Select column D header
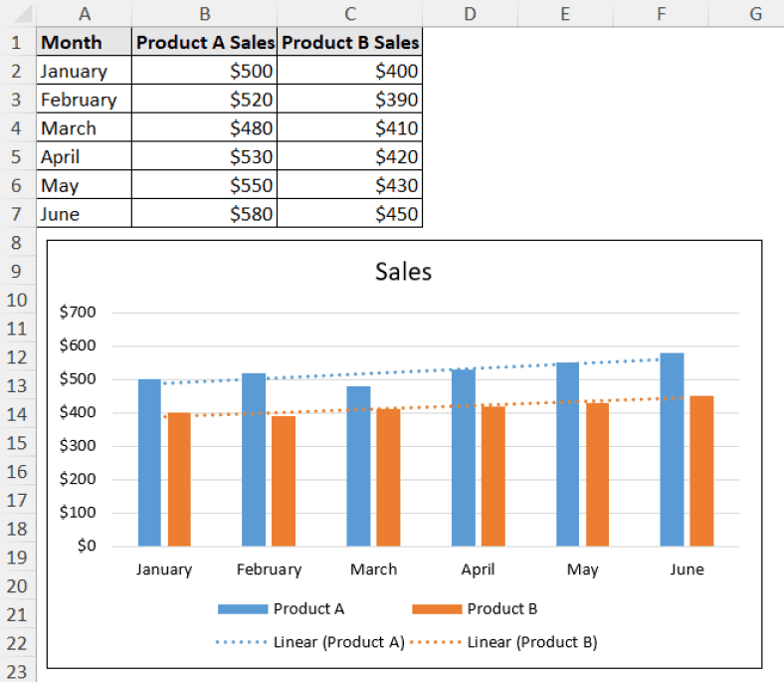The width and height of the screenshot is (784, 682). pos(469,13)
